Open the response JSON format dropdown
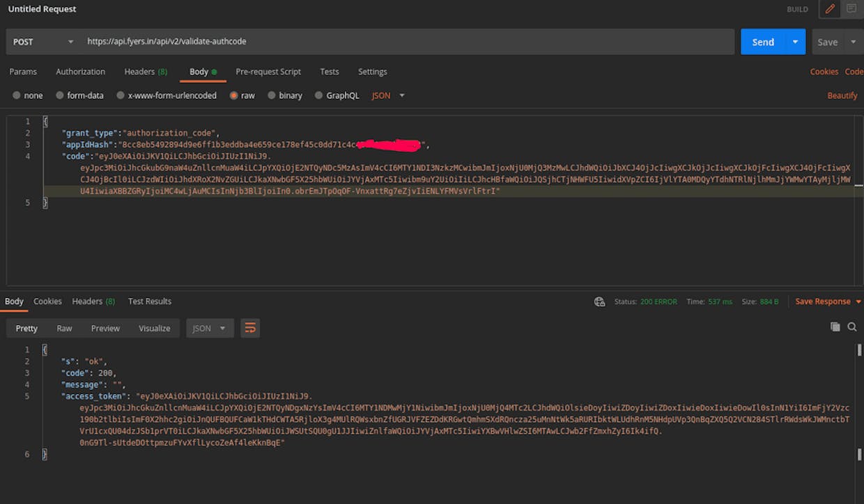The height and width of the screenshot is (504, 864). point(209,328)
